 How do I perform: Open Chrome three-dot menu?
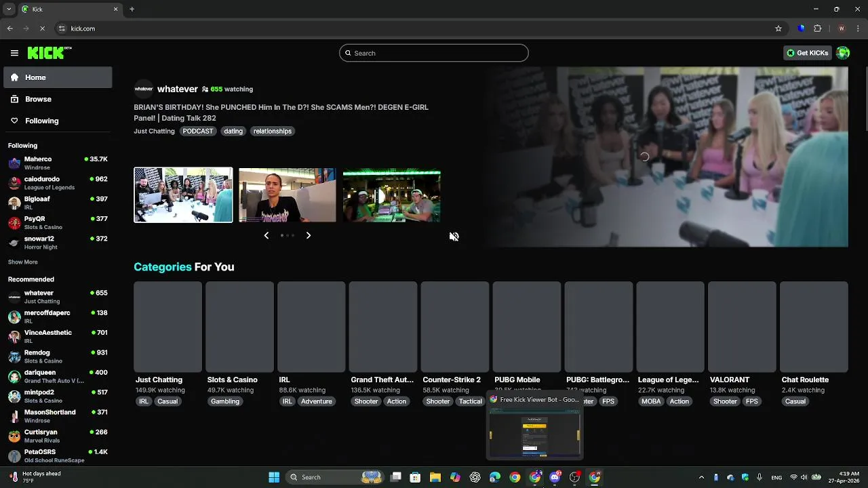pyautogui.click(x=858, y=28)
